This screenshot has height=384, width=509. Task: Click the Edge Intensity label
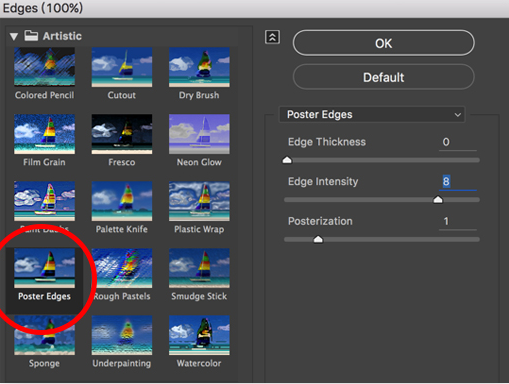tap(323, 182)
